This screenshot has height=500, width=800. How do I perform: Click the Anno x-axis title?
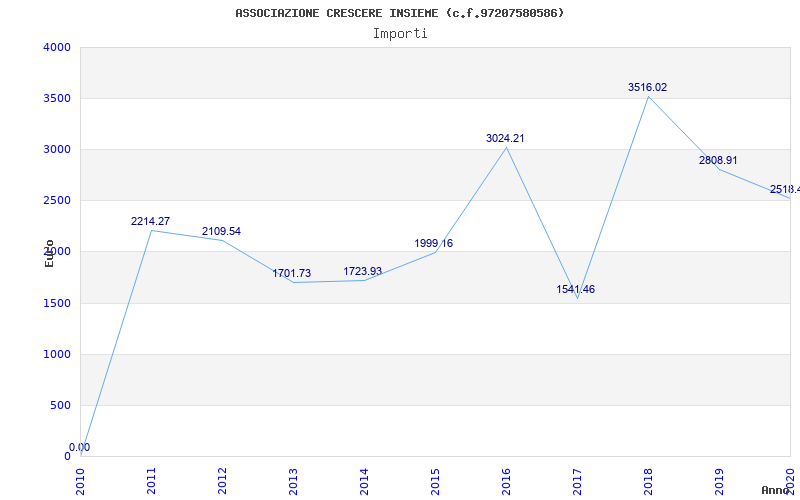(776, 490)
